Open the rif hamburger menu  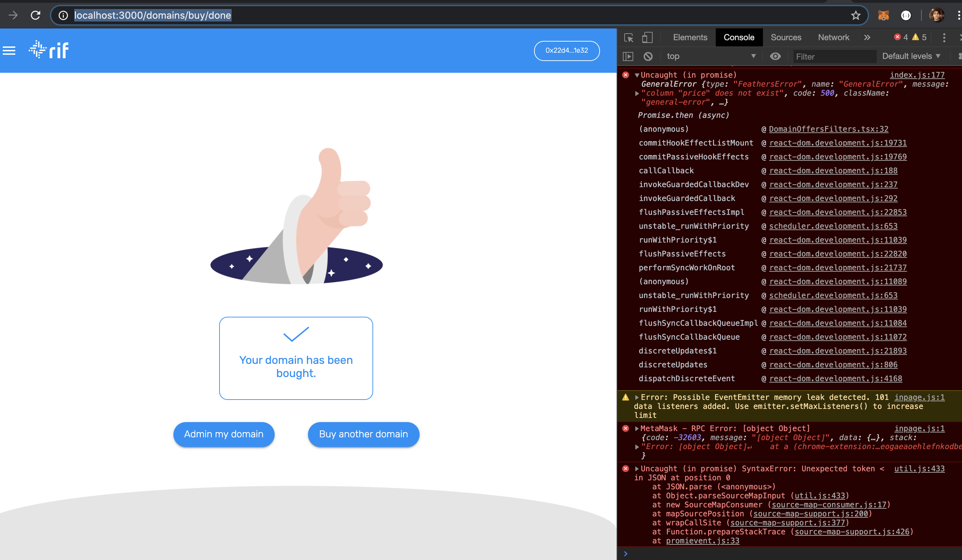tap(9, 50)
